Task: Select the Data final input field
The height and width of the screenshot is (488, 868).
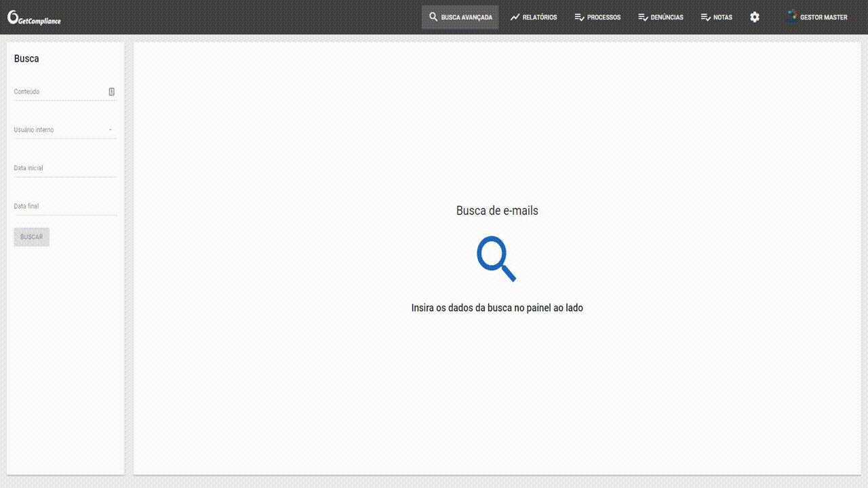Action: pyautogui.click(x=65, y=206)
